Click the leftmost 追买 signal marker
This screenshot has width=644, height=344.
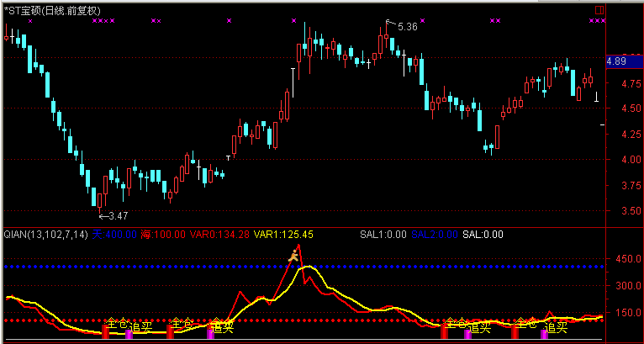(x=140, y=326)
